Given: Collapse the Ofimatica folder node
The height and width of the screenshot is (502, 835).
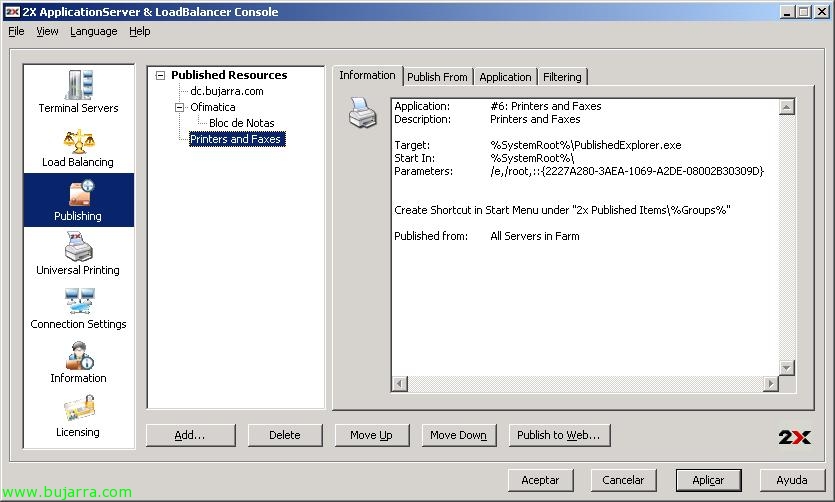Looking at the screenshot, I should 179,107.
